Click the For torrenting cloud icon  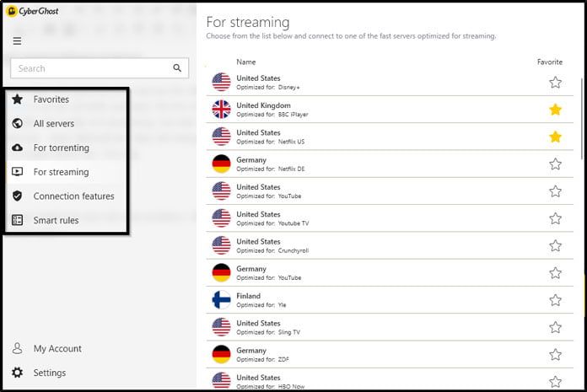17,148
